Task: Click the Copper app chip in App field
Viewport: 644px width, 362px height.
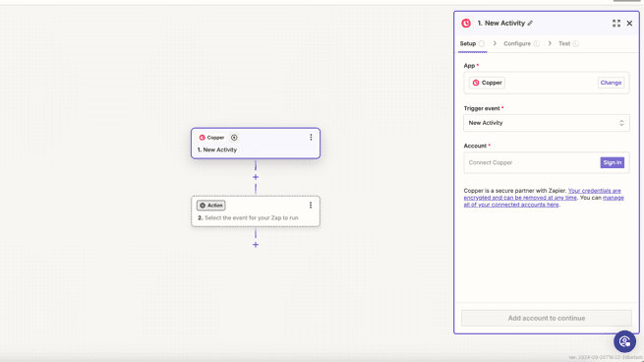Action: tap(487, 83)
